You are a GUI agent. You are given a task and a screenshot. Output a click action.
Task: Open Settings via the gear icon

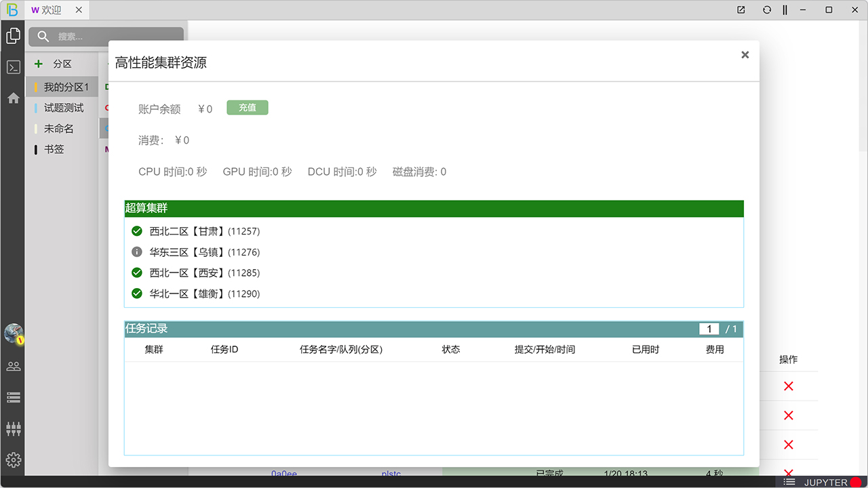pos(12,460)
